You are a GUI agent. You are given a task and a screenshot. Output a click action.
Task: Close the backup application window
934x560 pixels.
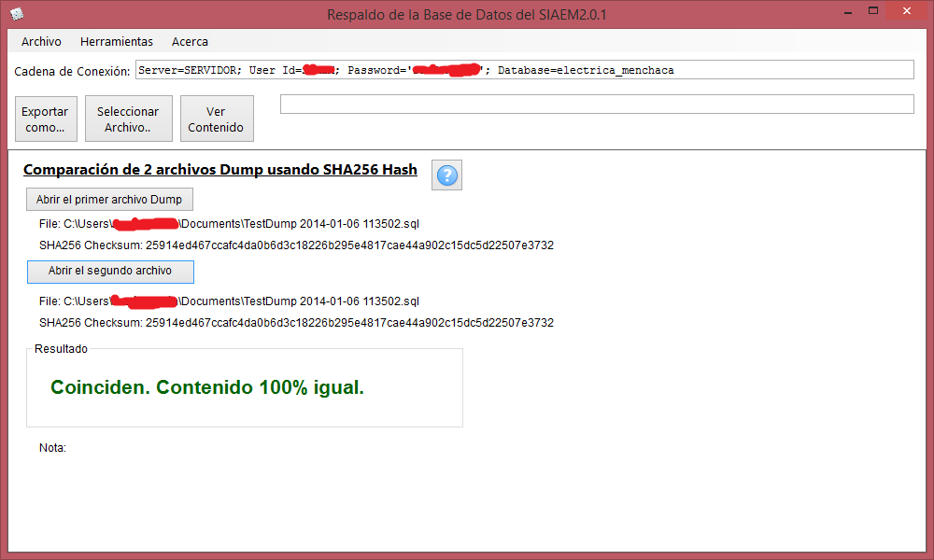click(908, 11)
